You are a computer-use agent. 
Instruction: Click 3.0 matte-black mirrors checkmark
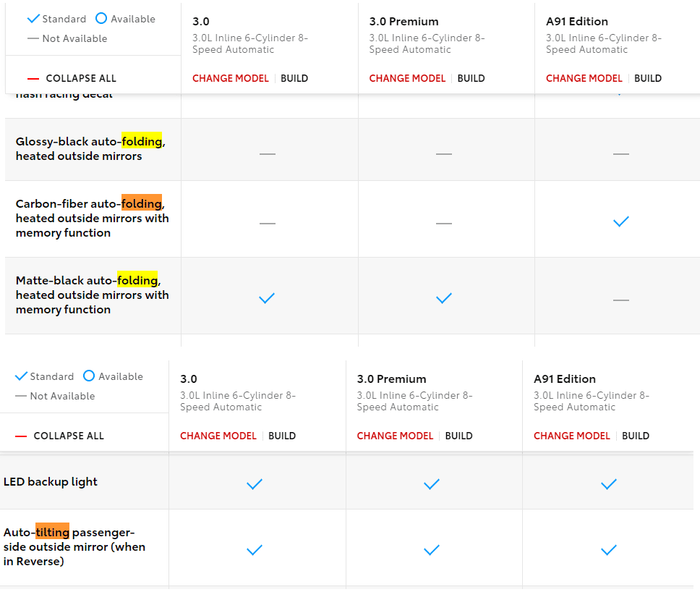[267, 298]
